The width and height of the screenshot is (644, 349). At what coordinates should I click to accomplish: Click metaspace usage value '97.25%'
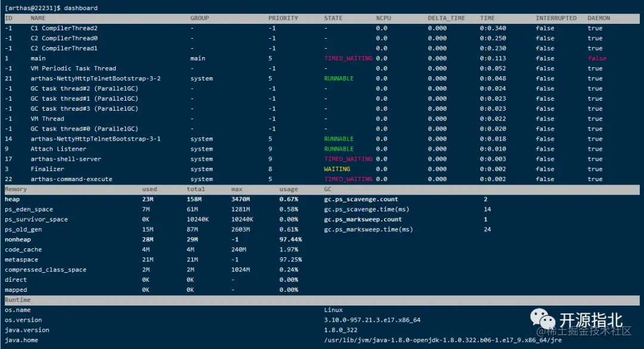[290, 260]
